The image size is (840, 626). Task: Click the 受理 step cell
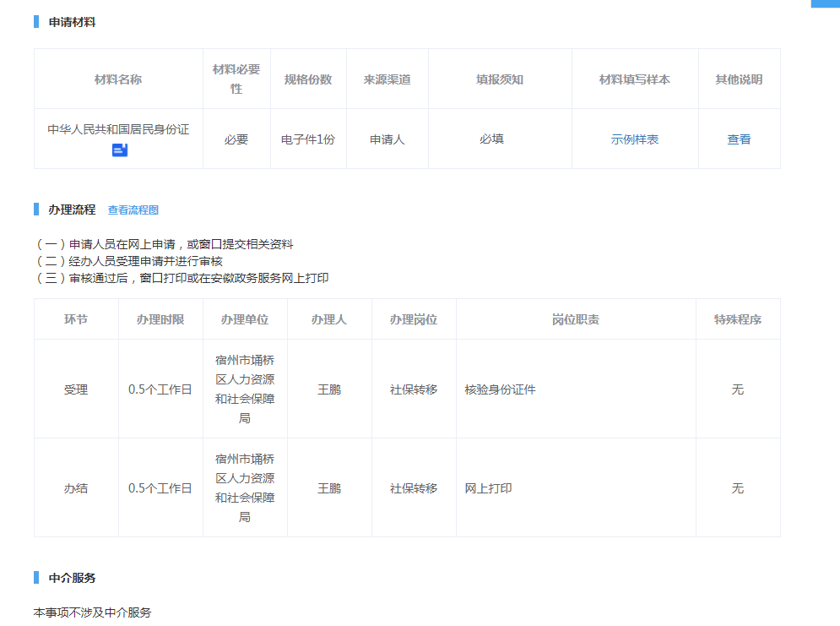pos(76,389)
